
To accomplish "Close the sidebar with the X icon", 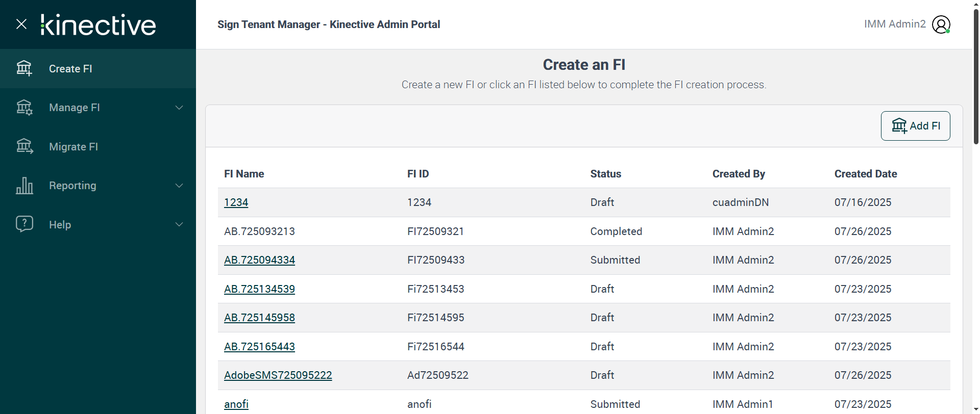I will point(21,24).
